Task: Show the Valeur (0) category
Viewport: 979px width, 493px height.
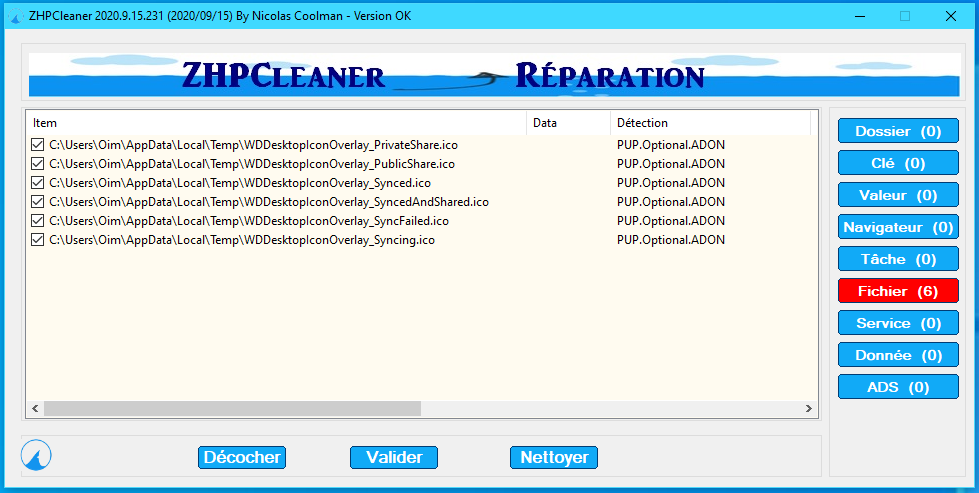Action: (x=898, y=195)
